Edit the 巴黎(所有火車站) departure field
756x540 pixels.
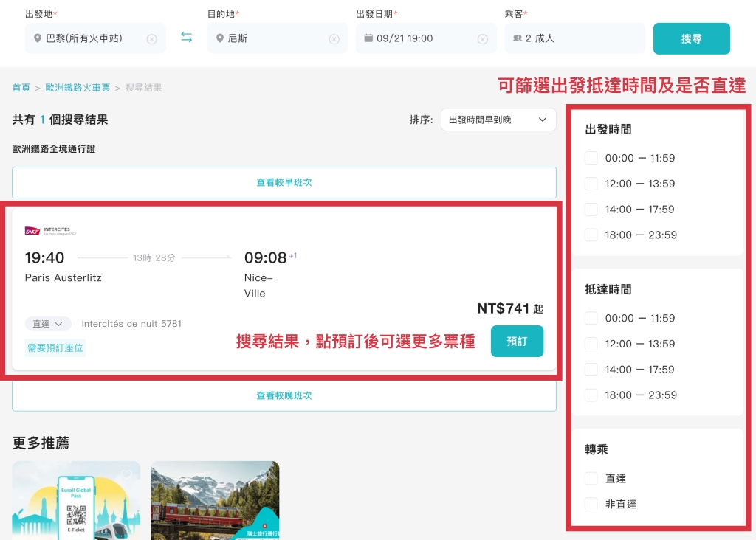[x=95, y=38]
